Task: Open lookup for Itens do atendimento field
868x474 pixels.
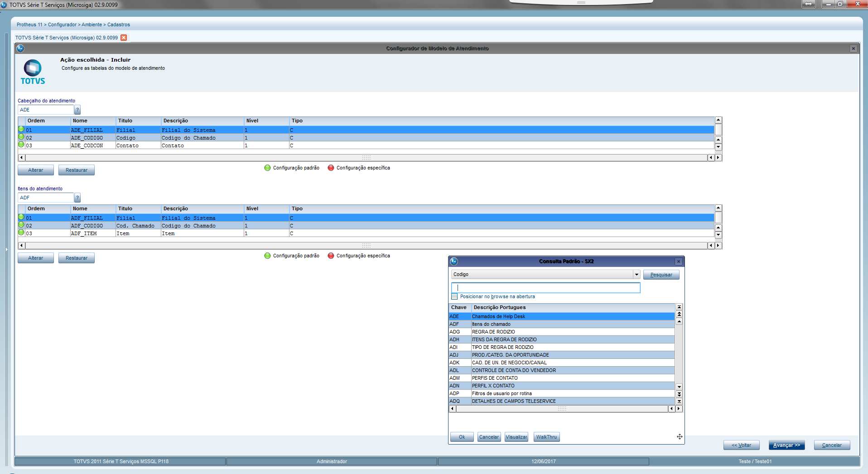Action: pos(77,198)
